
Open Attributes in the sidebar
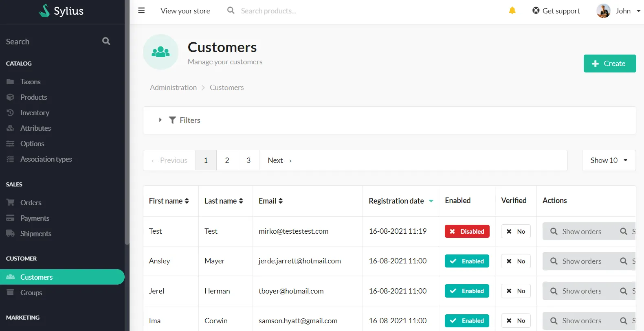point(35,128)
